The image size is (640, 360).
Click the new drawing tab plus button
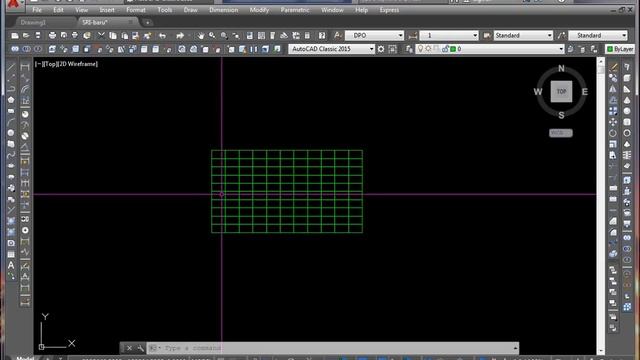pyautogui.click(x=148, y=22)
